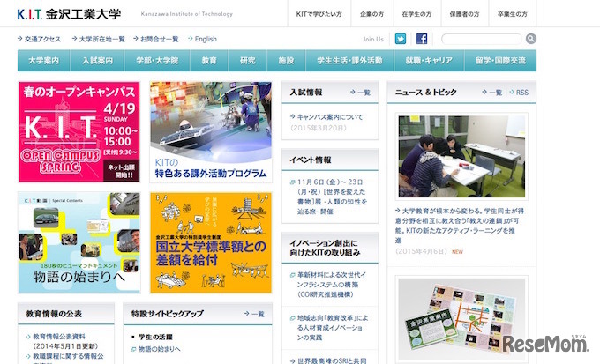This screenshot has width=600, height=364.
Task: Select 教育 in main navigation
Action: click(209, 61)
